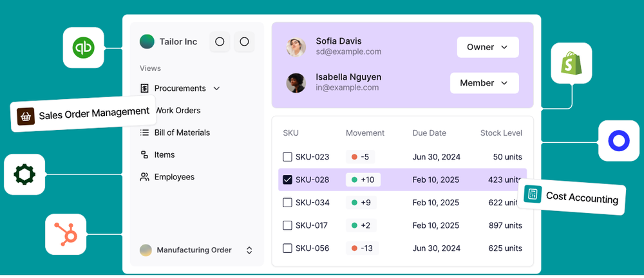This screenshot has height=278, width=644.
Task: Check the SKU-017 checkbox
Action: (x=287, y=225)
